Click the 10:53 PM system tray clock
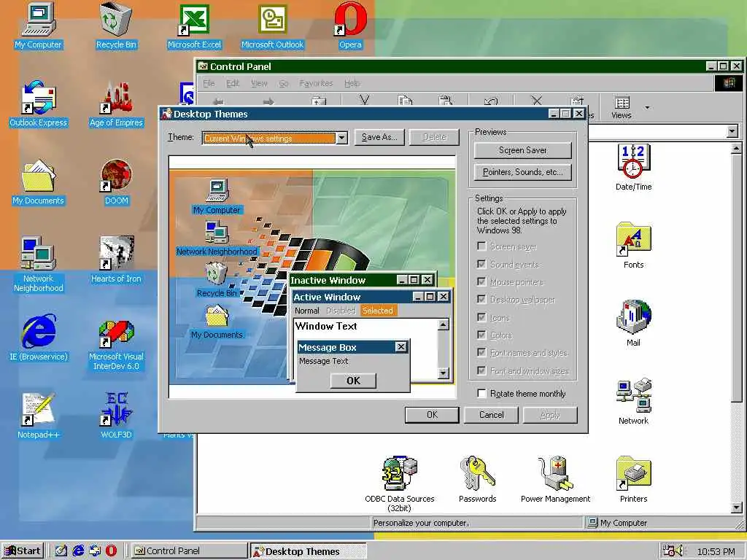This screenshot has width=747, height=560. point(716,551)
